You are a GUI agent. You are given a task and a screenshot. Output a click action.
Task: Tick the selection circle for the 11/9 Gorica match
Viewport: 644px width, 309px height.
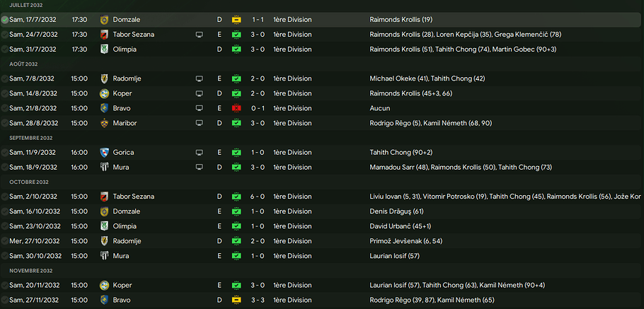[6, 153]
